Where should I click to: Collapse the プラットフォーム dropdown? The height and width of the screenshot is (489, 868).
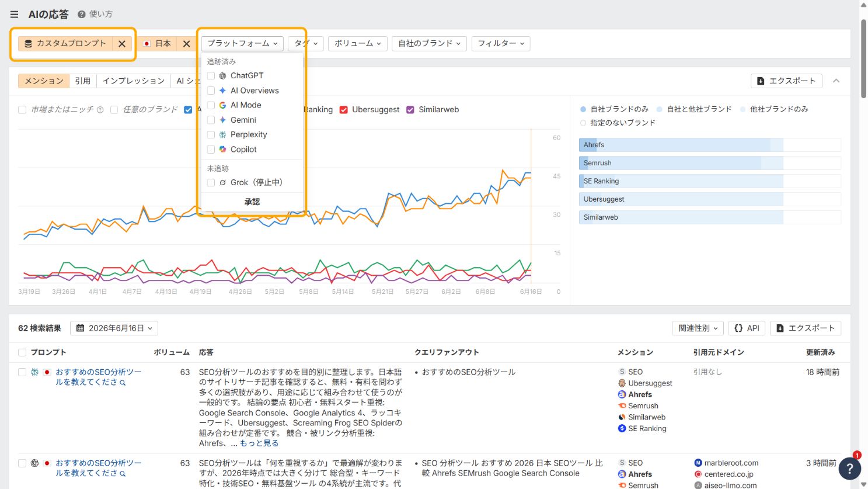coord(242,43)
